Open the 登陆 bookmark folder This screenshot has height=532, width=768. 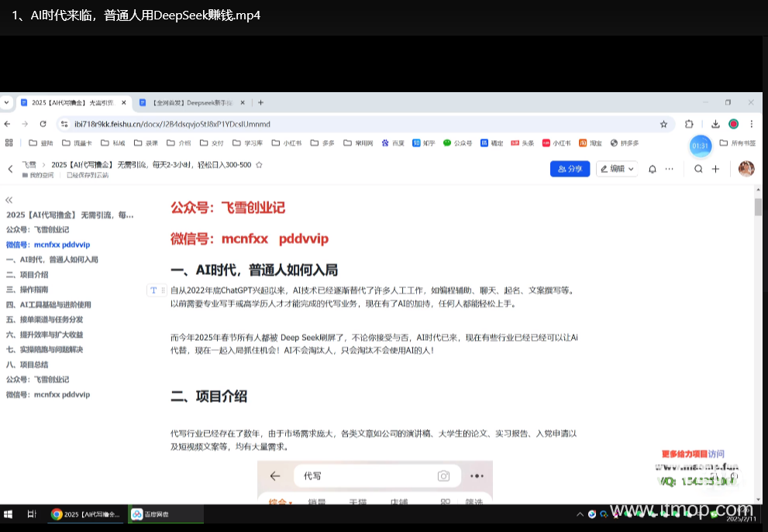[x=40, y=143]
